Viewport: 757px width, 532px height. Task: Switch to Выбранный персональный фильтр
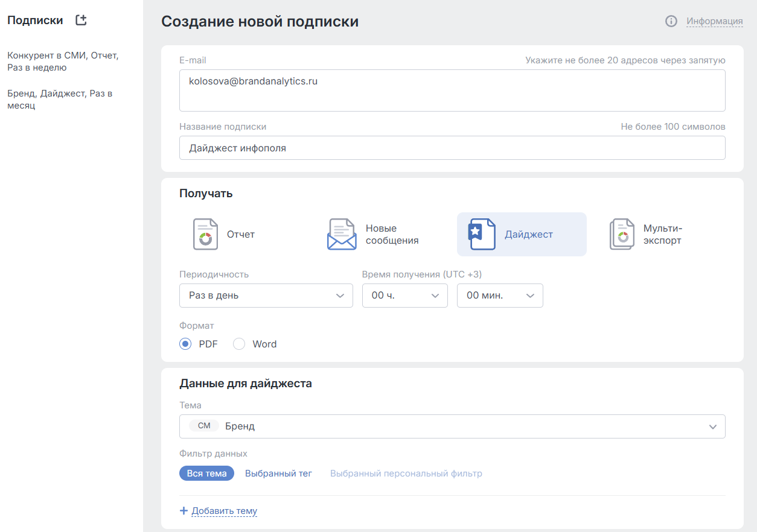coord(406,473)
